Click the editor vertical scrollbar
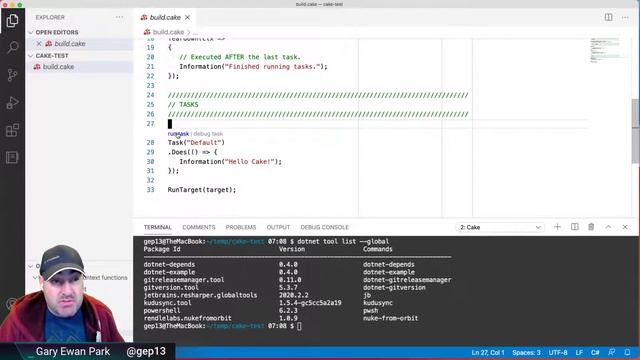The height and width of the screenshot is (360, 640). point(636,131)
